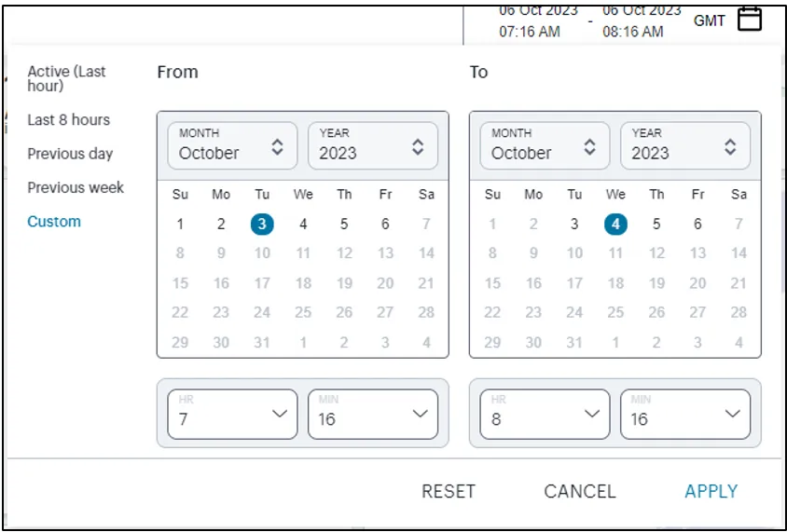Select day 6 in From calendar's first week
The height and width of the screenshot is (532, 787).
385,225
